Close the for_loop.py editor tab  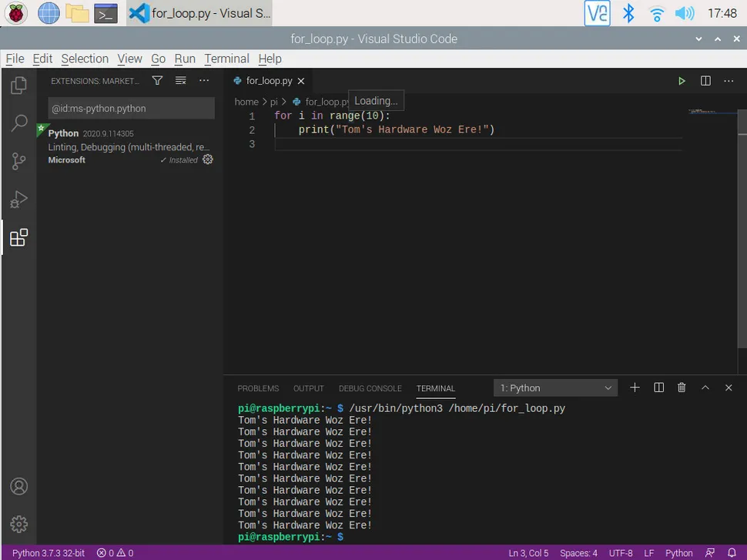[301, 81]
